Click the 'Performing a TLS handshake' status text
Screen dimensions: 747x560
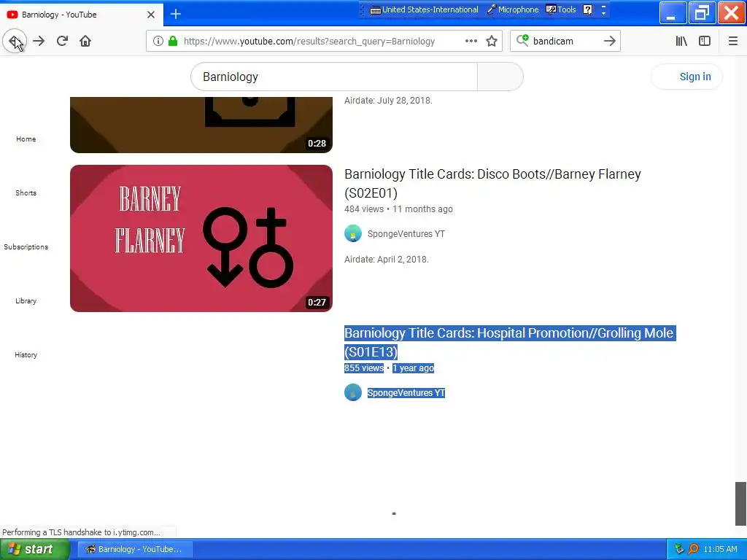[82, 532]
